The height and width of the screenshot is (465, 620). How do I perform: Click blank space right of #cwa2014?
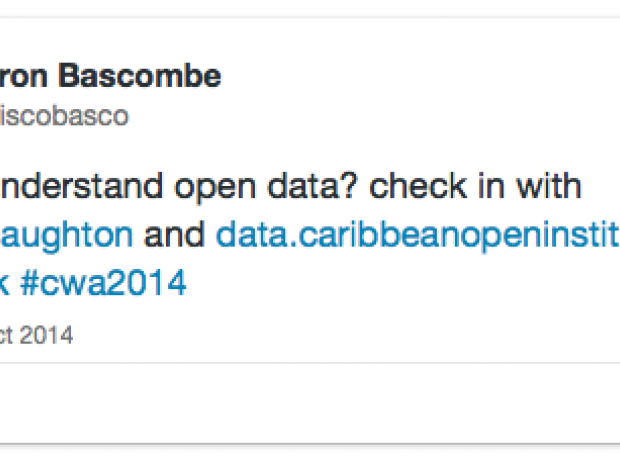[x=400, y=283]
